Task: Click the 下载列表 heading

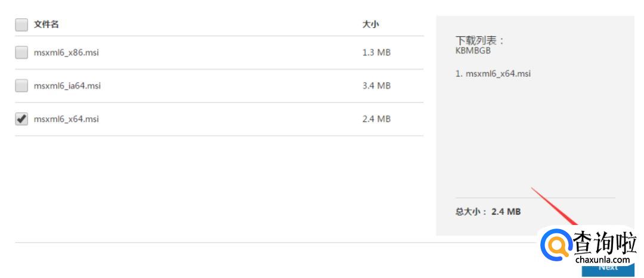Action: coord(480,40)
